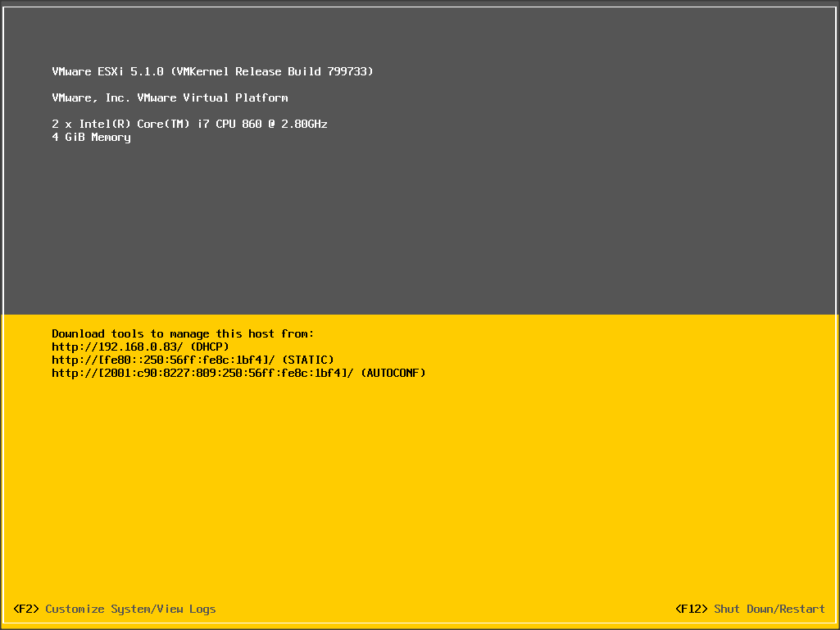The width and height of the screenshot is (840, 630).
Task: Click the Intel Core i7 CPU 860 line
Action: pos(189,124)
